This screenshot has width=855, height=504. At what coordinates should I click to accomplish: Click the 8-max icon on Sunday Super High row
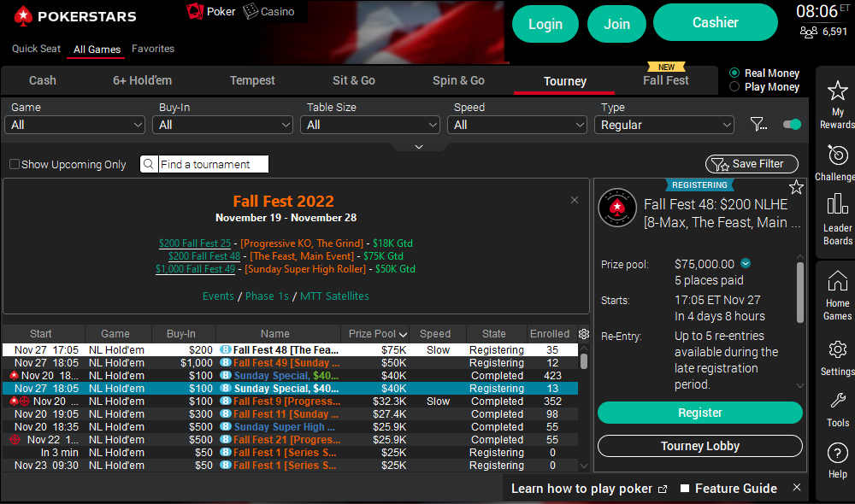pos(225,427)
